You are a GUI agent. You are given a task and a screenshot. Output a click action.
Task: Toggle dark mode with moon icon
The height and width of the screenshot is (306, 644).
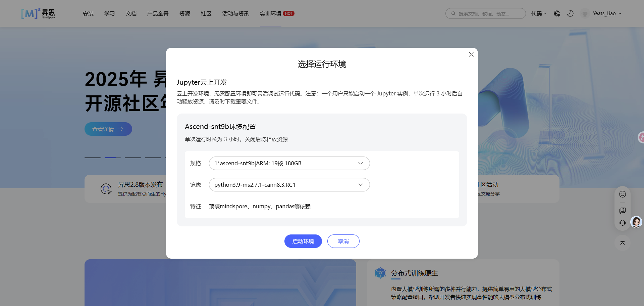570,13
